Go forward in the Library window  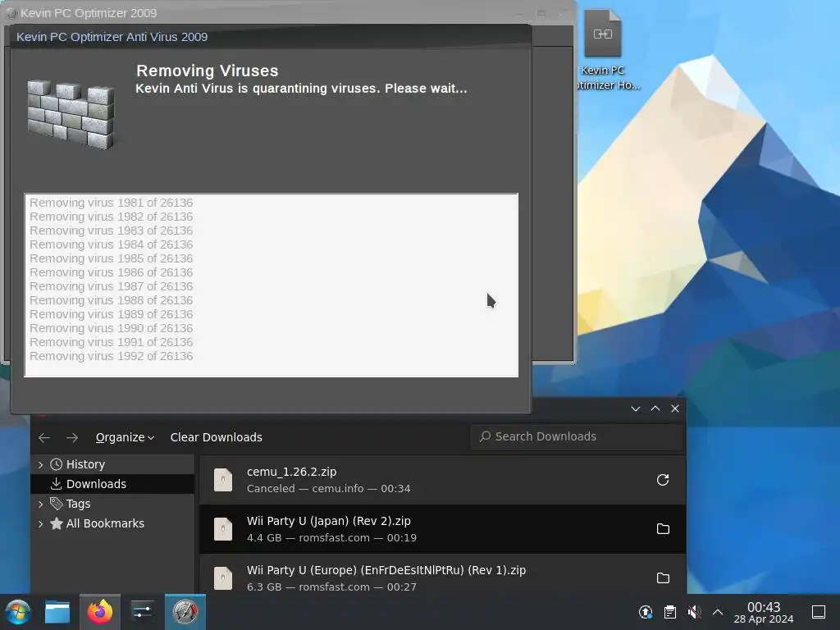click(x=72, y=438)
